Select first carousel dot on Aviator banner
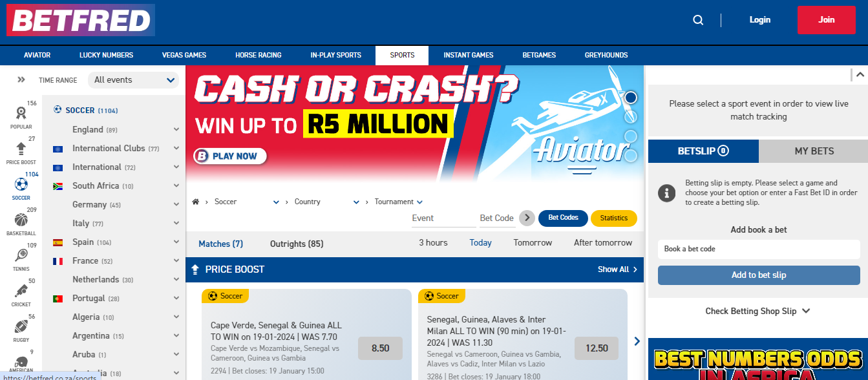Viewport: 868px width, 380px height. 631,98
